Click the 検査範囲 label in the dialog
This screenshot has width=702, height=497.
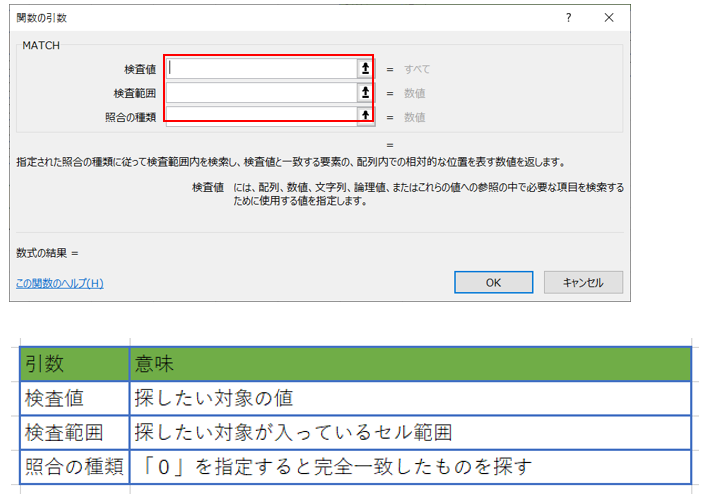tap(134, 93)
